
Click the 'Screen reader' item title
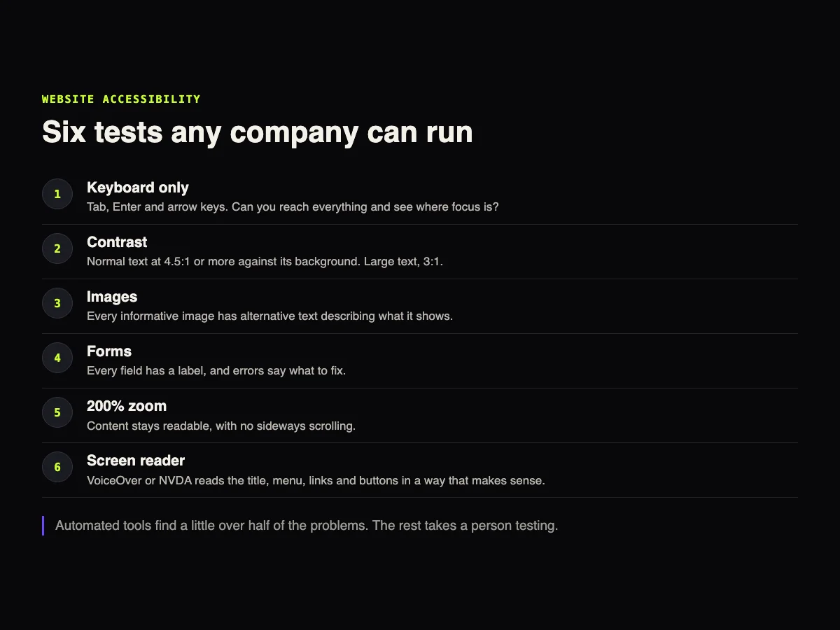click(136, 461)
